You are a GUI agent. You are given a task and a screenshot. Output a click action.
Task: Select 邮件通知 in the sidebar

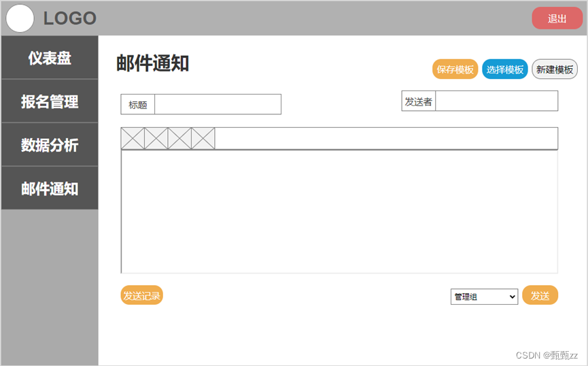(x=50, y=188)
